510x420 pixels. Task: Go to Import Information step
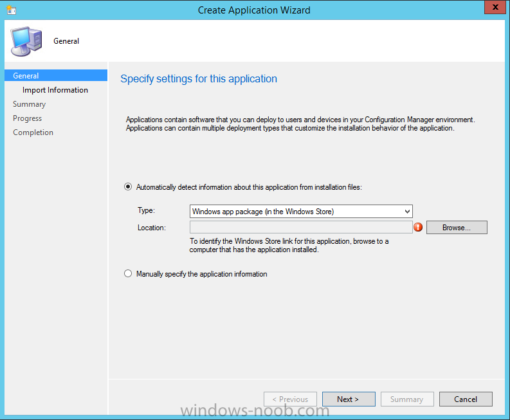(55, 90)
